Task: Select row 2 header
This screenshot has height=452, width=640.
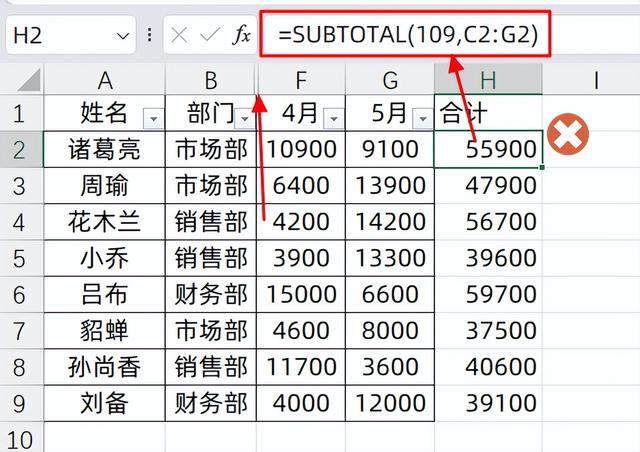Action: [21, 149]
